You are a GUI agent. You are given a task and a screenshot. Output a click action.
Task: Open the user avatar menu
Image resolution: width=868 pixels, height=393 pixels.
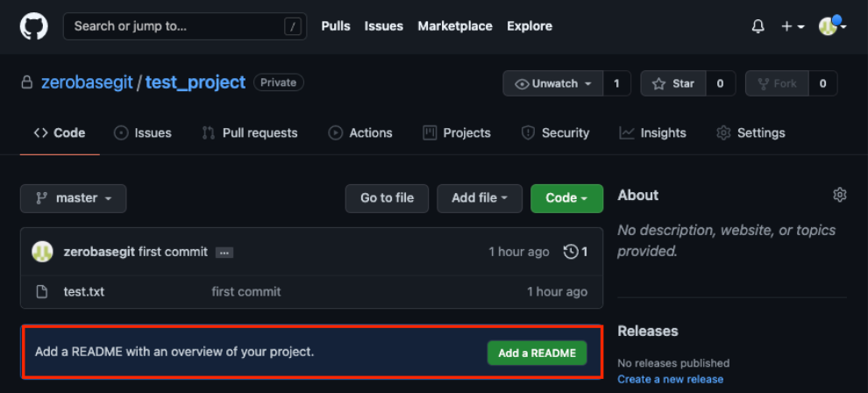pos(832,25)
